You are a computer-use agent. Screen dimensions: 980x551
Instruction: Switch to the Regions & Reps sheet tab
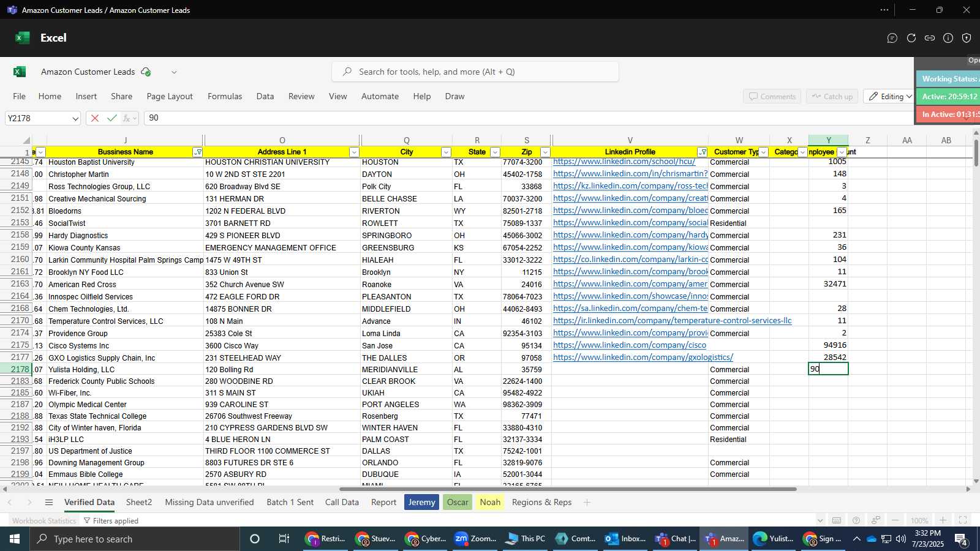[x=541, y=502]
